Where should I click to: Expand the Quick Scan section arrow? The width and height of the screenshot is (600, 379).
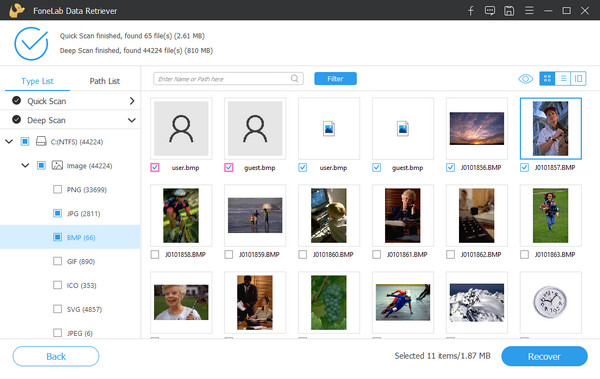(x=132, y=101)
